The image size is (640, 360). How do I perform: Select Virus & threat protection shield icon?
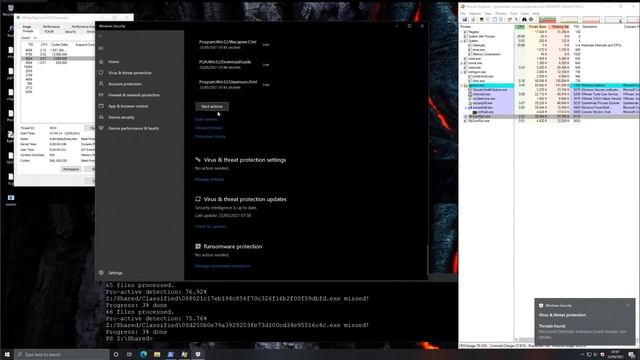[x=101, y=73]
